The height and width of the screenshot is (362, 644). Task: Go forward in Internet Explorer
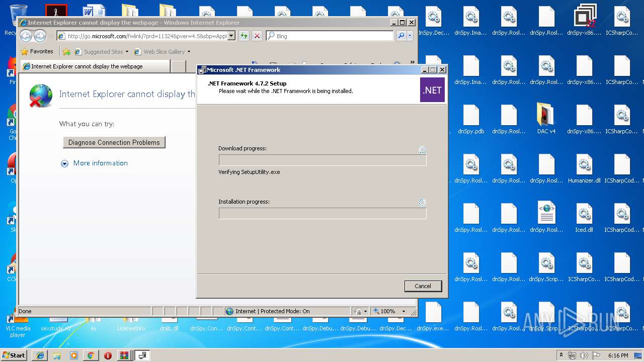40,36
